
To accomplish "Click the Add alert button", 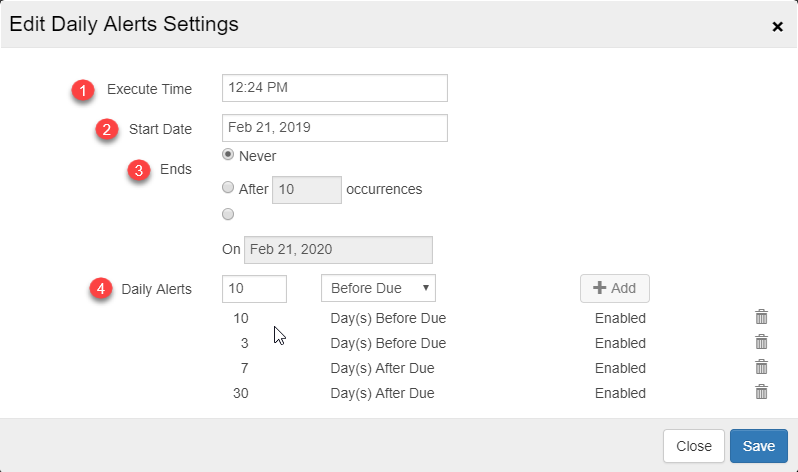I will (614, 288).
